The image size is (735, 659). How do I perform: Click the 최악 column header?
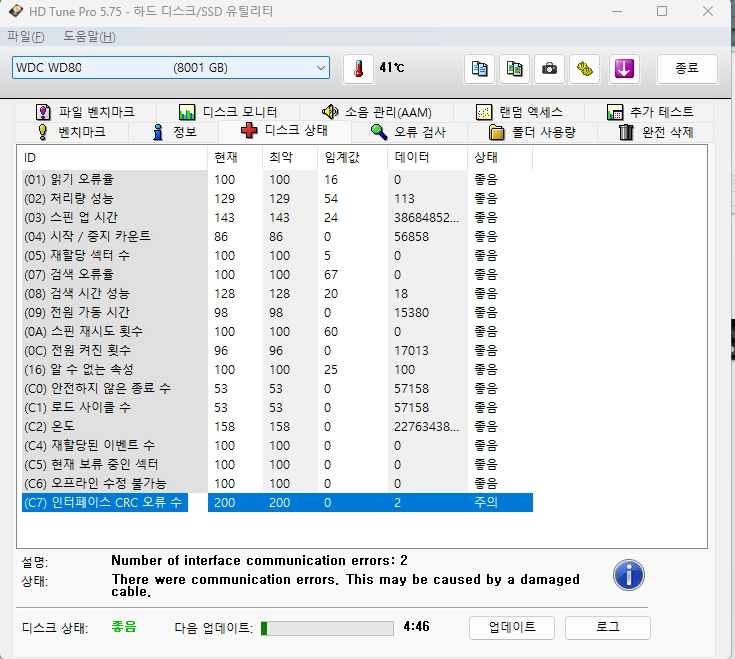pos(290,157)
